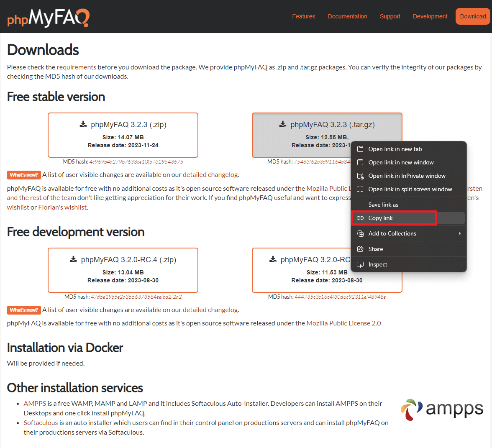Open the Features navigation link
Screen dimensions: 492x448
[303, 16]
